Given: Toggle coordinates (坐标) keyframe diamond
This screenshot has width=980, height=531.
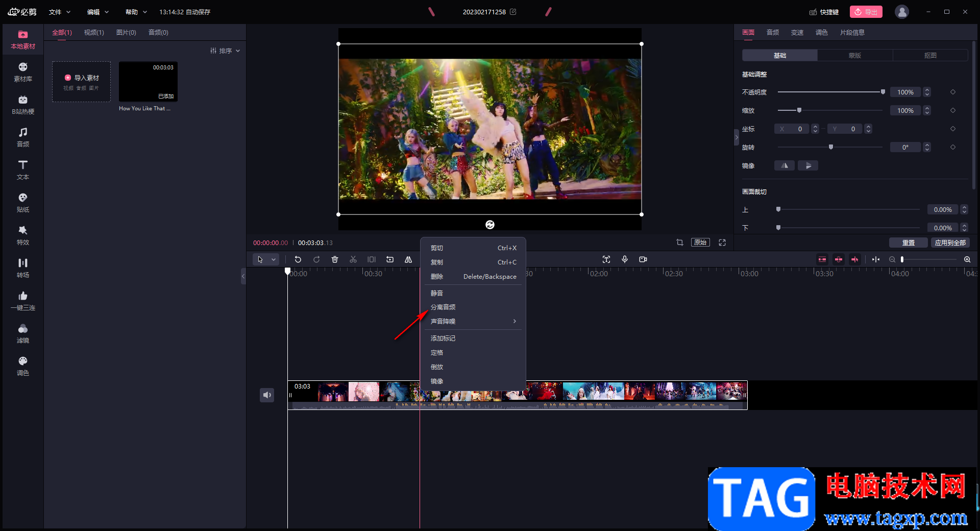Looking at the screenshot, I should (x=953, y=129).
